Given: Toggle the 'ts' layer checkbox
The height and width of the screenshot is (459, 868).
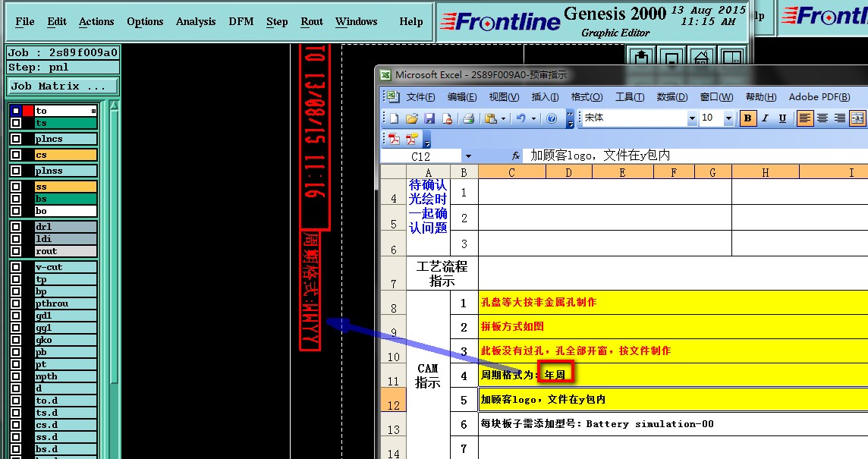Looking at the screenshot, I should [x=15, y=123].
